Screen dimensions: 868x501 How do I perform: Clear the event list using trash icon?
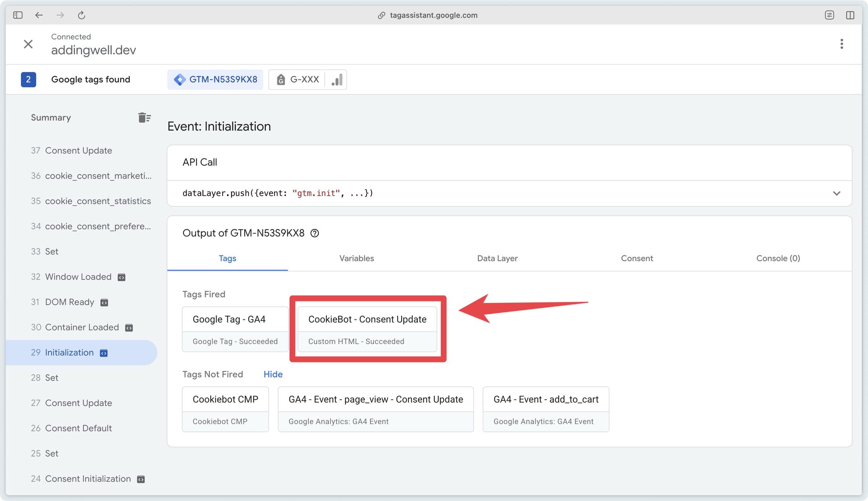(144, 117)
